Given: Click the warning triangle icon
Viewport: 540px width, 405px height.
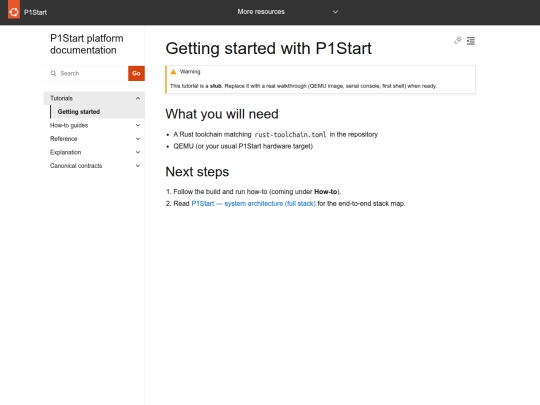Looking at the screenshot, I should click(173, 72).
